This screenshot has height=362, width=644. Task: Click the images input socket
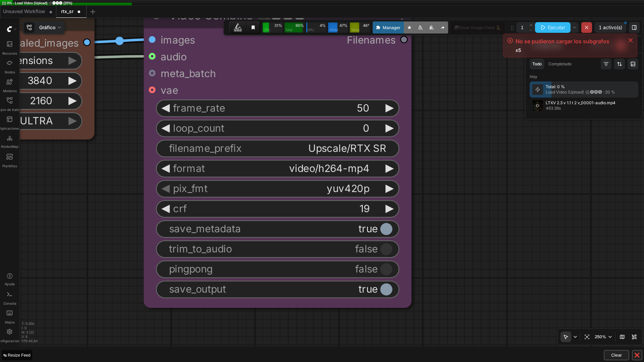pos(152,40)
